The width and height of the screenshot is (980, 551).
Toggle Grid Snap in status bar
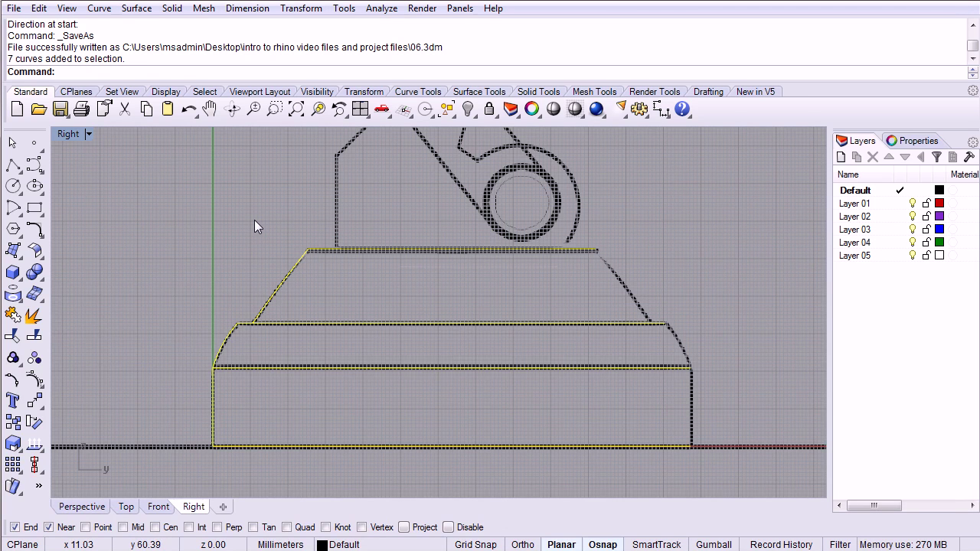point(475,545)
